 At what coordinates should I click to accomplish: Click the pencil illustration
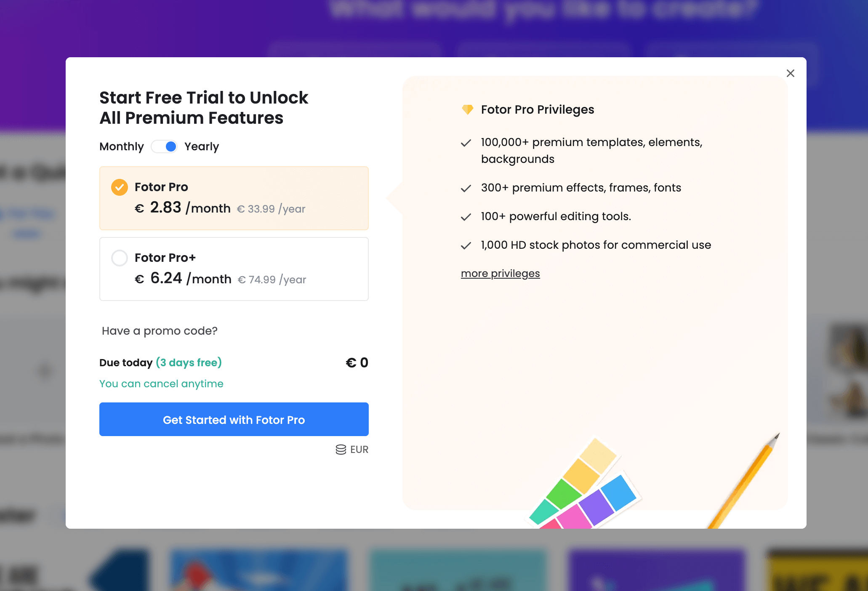point(745,480)
